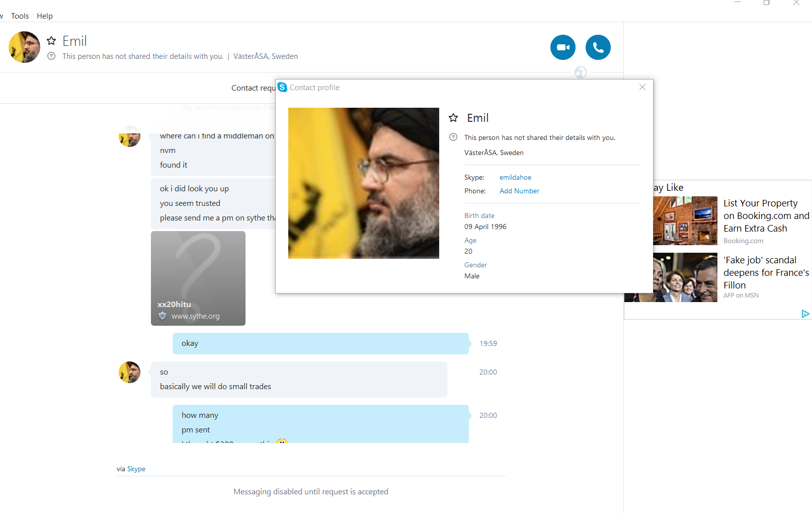Image resolution: width=812 pixels, height=513 pixels.
Task: Click Emil's avatar in the chat header
Action: click(x=24, y=47)
